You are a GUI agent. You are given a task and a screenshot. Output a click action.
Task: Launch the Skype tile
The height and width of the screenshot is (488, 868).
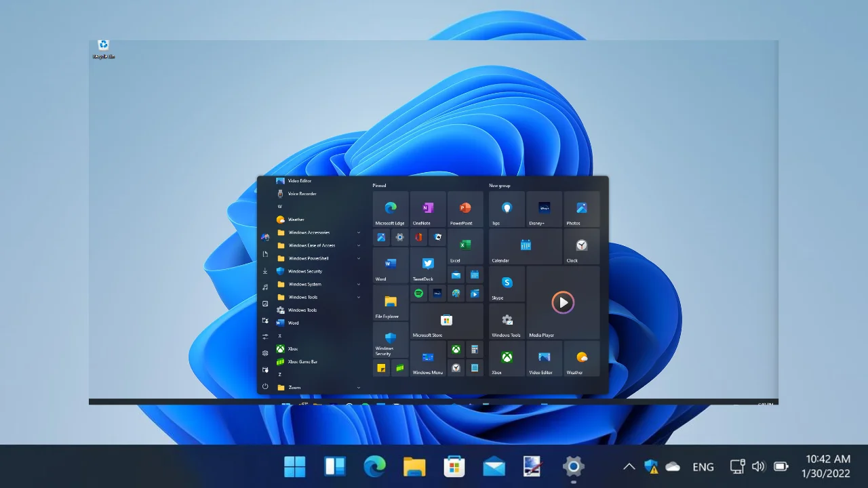507,283
